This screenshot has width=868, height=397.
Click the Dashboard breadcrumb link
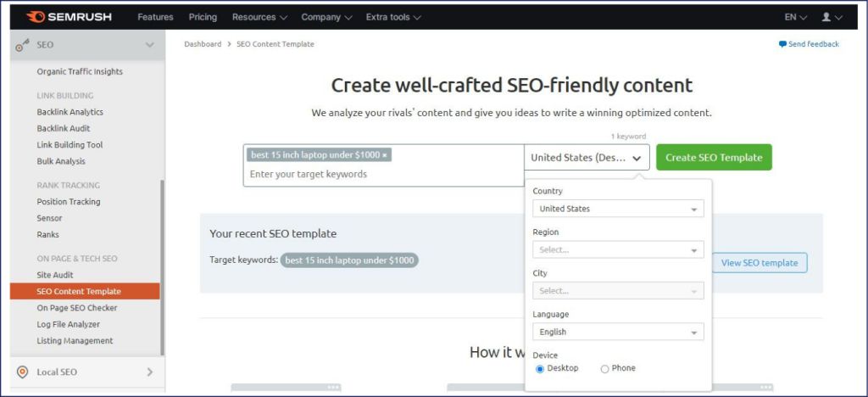203,44
